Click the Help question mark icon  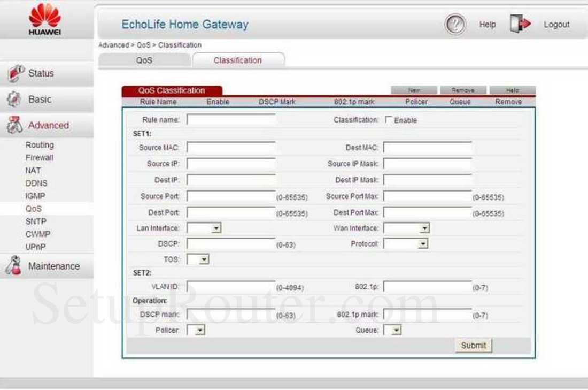coord(455,24)
